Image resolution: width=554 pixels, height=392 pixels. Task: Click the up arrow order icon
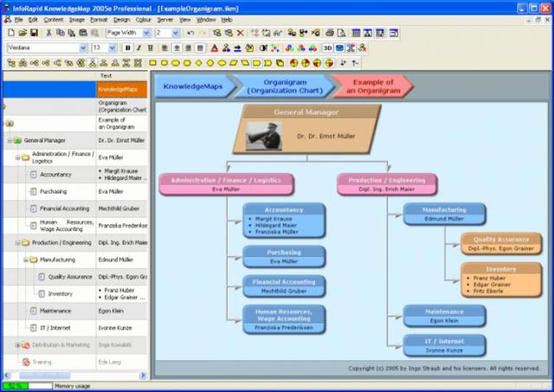click(355, 63)
